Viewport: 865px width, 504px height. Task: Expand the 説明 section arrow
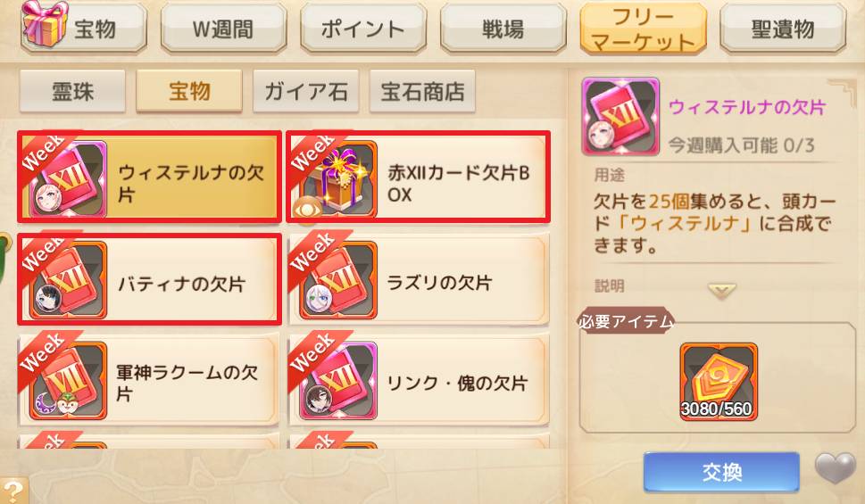[x=721, y=291]
